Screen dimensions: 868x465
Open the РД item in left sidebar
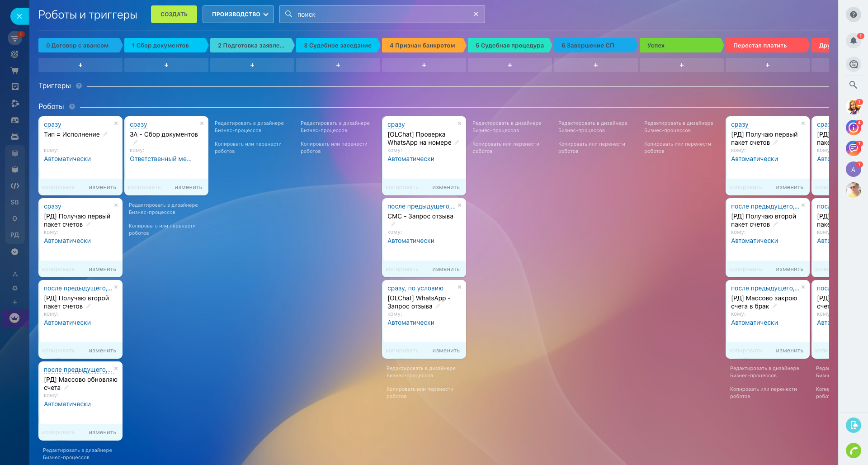click(15, 235)
